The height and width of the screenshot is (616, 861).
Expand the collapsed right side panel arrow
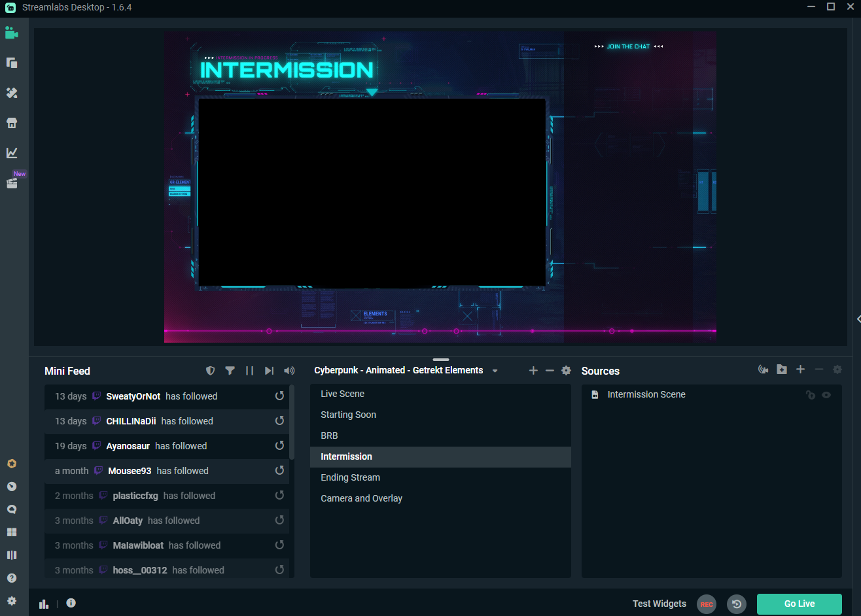pyautogui.click(x=858, y=319)
